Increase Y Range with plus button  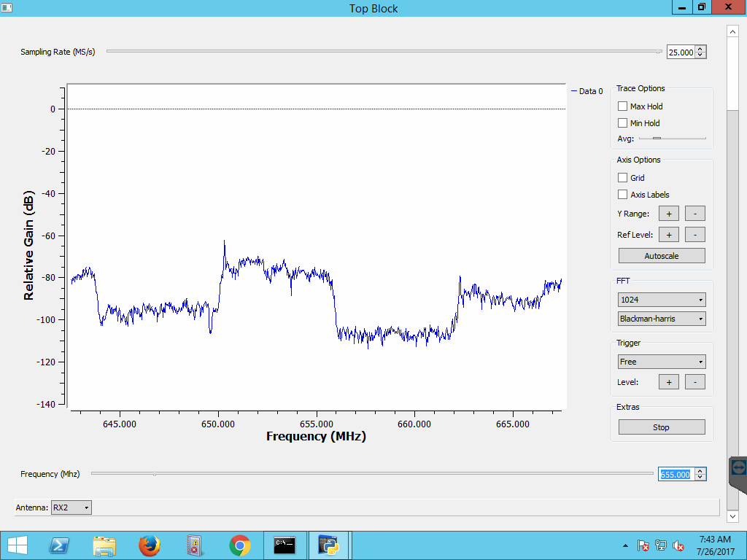[x=668, y=214]
